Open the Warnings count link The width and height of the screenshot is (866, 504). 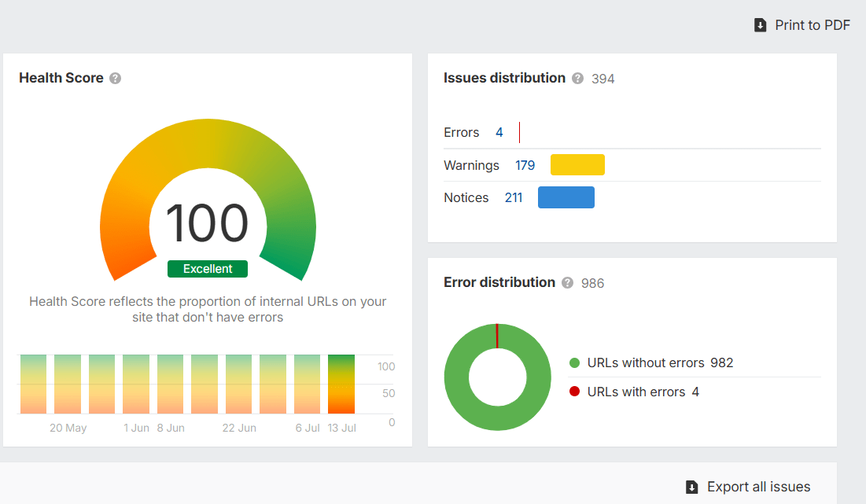click(x=525, y=165)
